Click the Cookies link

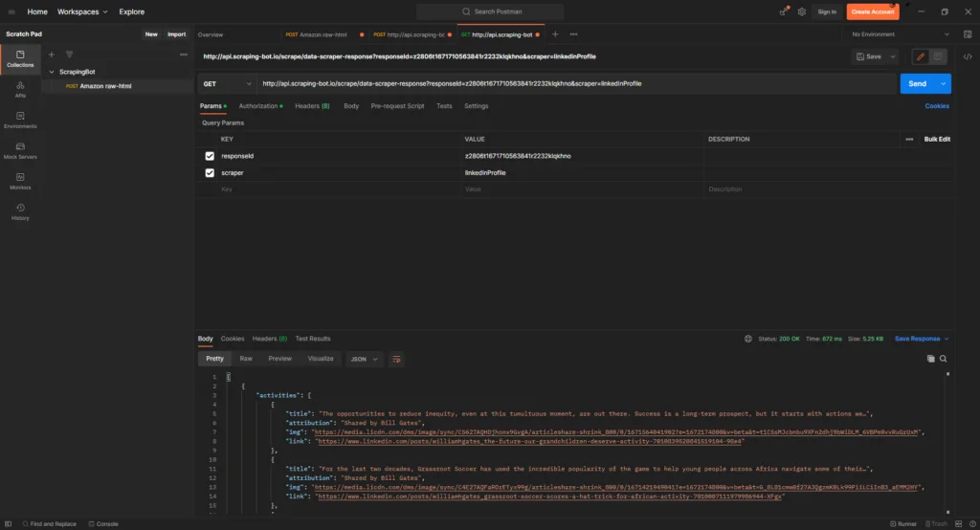(x=937, y=106)
